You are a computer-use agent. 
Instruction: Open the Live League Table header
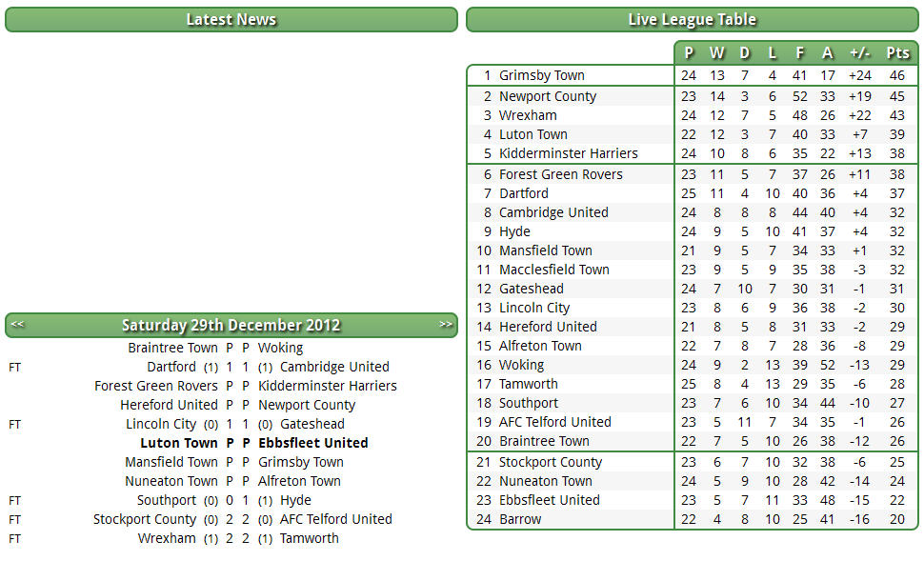click(x=692, y=19)
